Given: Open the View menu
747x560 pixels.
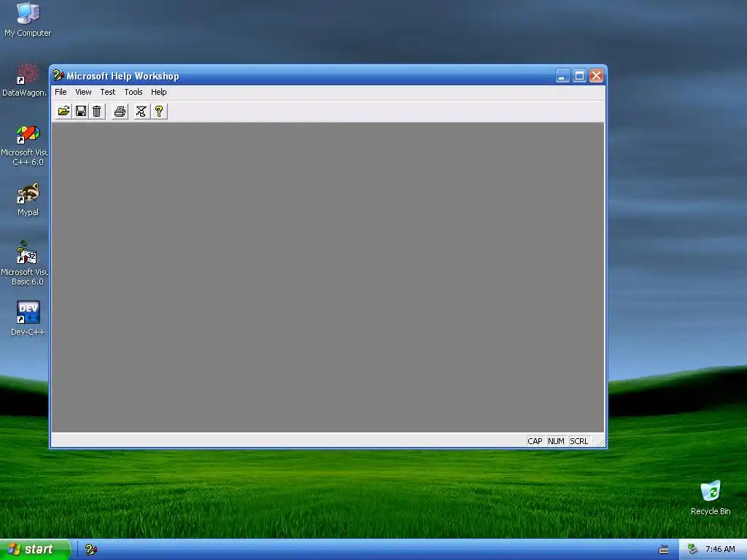Looking at the screenshot, I should (x=83, y=92).
